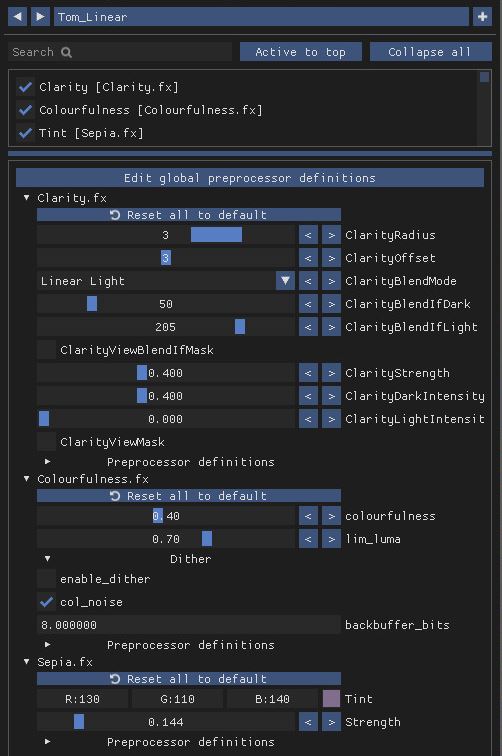
Task: Select next ClarityBlendMode with > button
Action: tap(331, 281)
